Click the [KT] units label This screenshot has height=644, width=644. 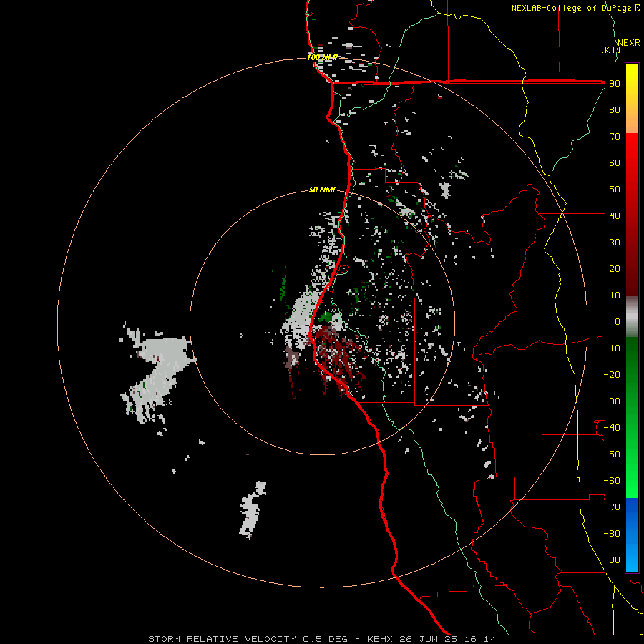pos(610,49)
